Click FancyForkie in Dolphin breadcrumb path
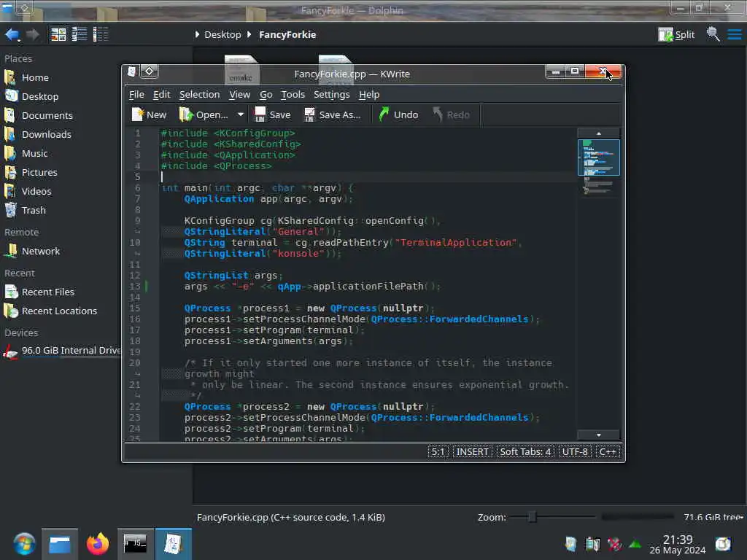This screenshot has height=560, width=747. point(287,35)
